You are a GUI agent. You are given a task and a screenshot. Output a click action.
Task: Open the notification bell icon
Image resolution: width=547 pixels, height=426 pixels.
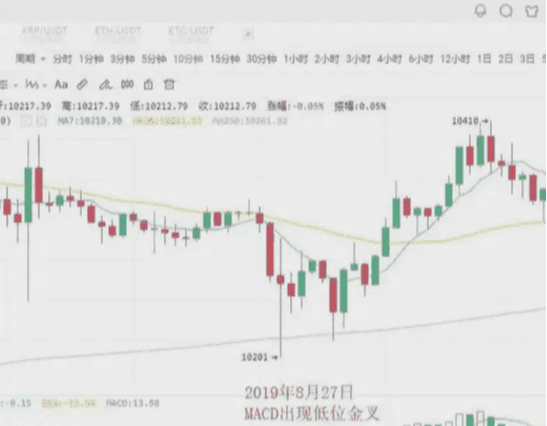click(x=480, y=11)
